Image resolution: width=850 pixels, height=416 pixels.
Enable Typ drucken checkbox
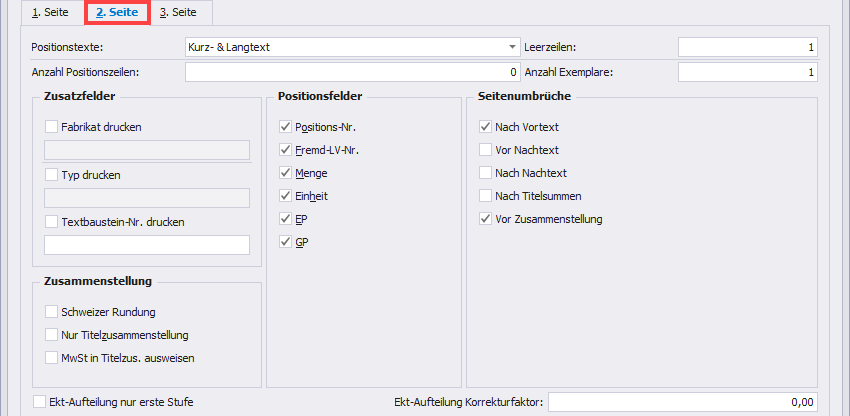(52, 174)
